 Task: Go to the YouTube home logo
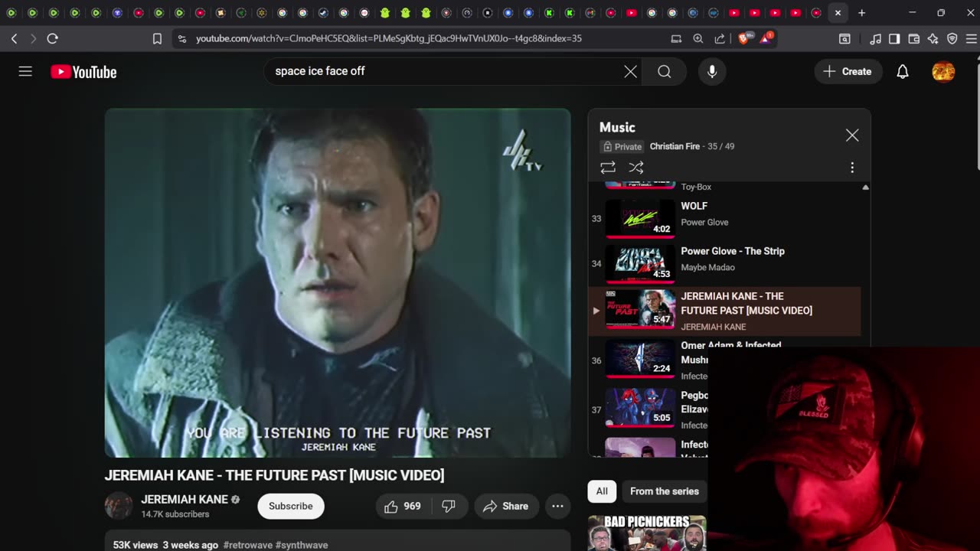[x=83, y=72]
